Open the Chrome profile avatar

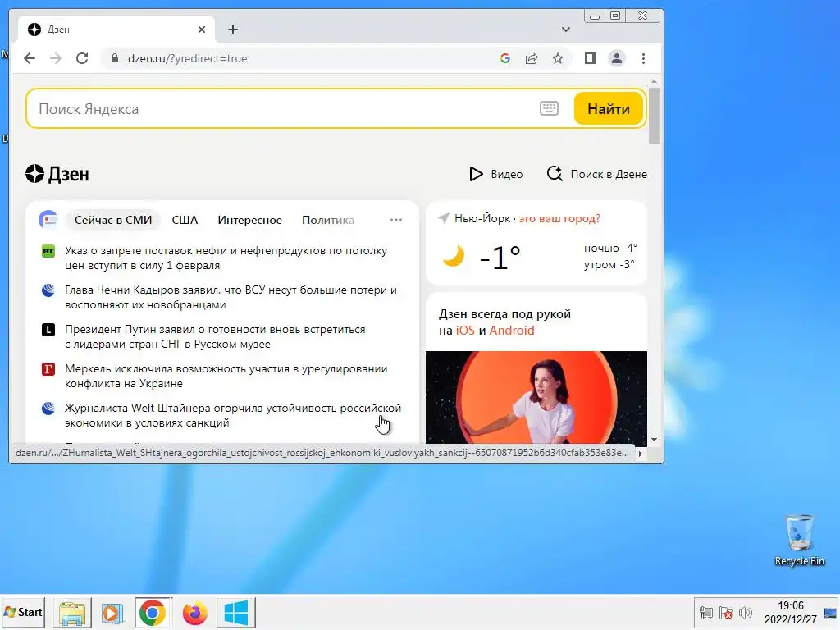coord(617,58)
